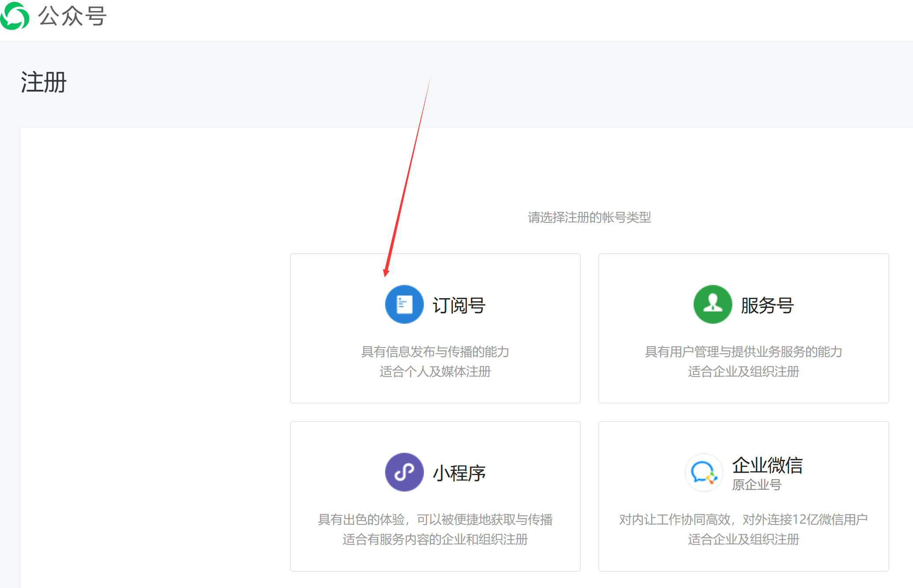The height and width of the screenshot is (588, 913).
Task: Click the green 服务号 person icon
Action: (713, 304)
